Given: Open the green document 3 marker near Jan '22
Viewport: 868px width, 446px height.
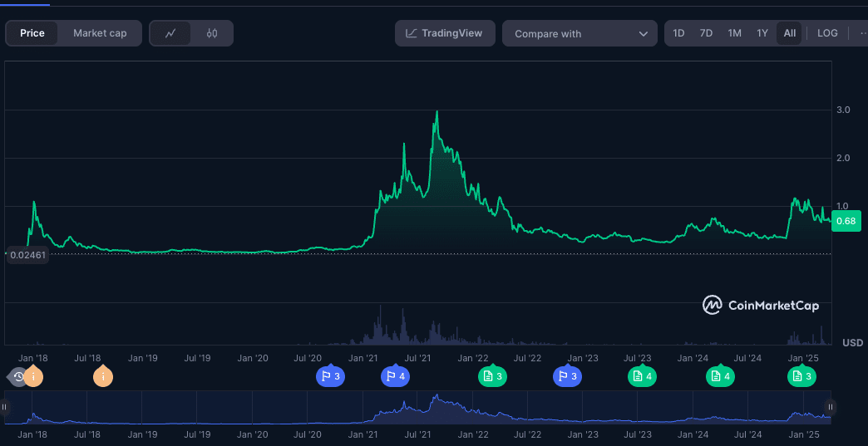Looking at the screenshot, I should click(493, 376).
